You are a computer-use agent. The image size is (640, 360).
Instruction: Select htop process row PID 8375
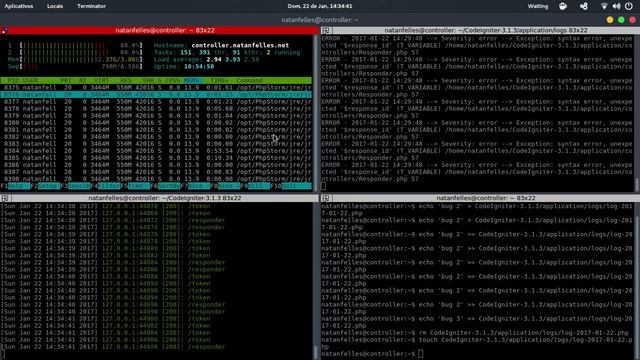156,87
